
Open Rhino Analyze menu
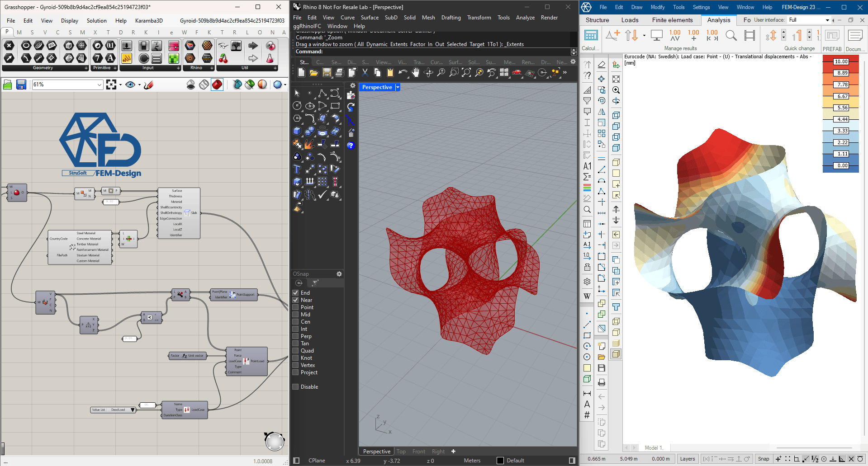[525, 18]
